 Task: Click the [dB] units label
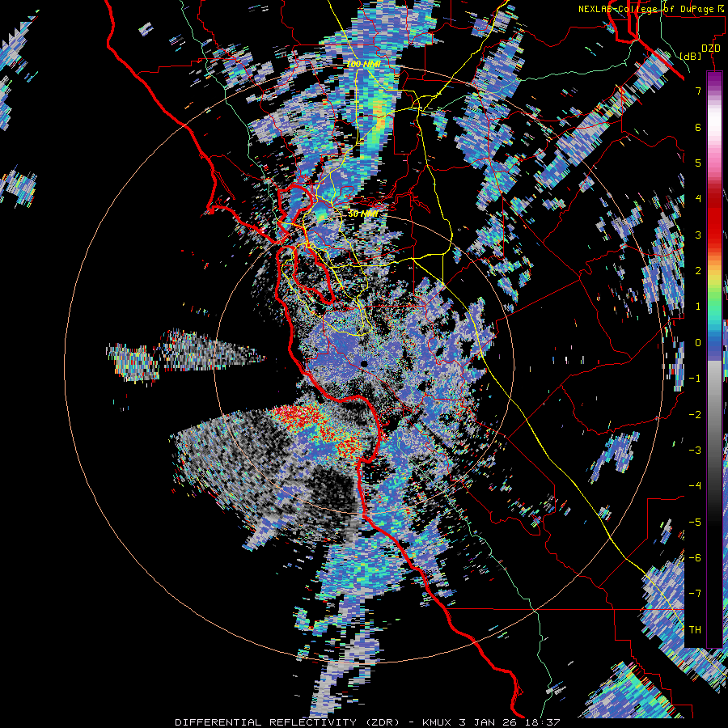(691, 56)
